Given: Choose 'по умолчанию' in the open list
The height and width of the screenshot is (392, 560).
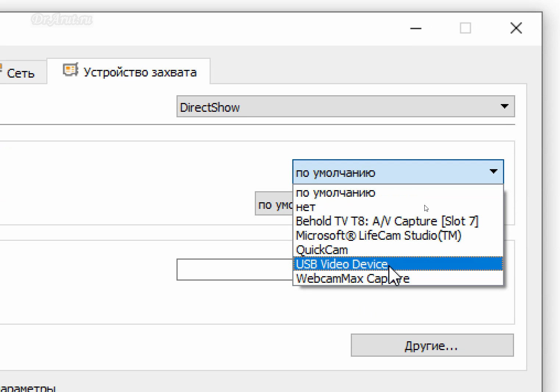Looking at the screenshot, I should pos(335,193).
